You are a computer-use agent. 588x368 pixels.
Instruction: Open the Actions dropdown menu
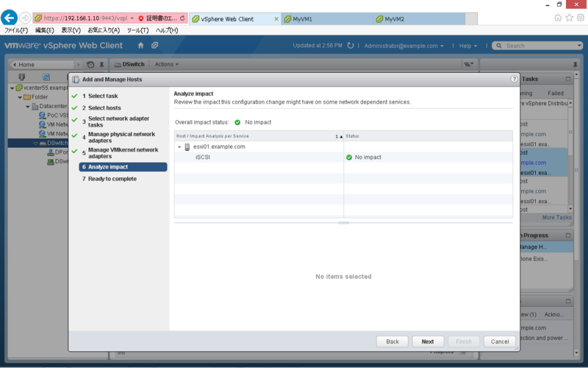167,64
